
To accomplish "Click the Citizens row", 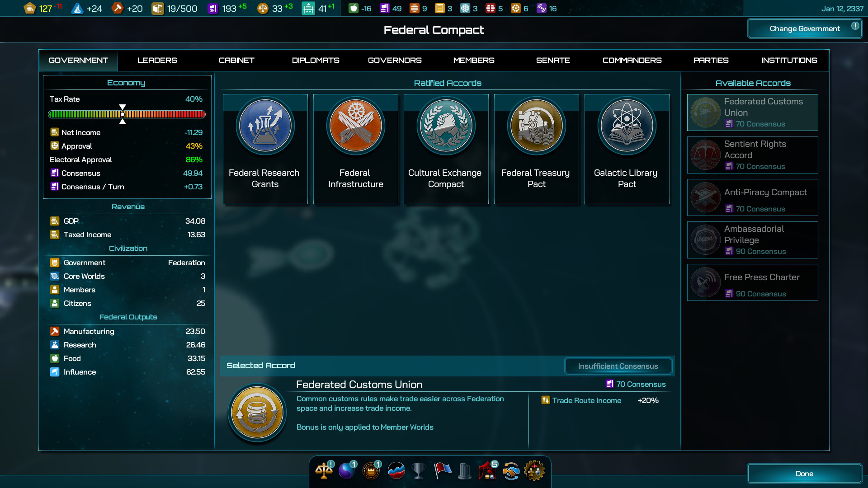I will click(127, 303).
